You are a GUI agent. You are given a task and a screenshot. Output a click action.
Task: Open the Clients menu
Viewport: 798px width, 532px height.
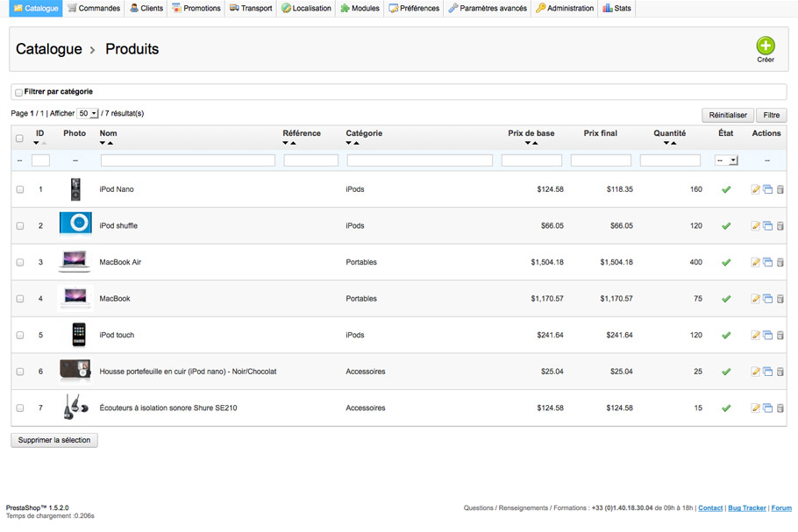[x=146, y=8]
